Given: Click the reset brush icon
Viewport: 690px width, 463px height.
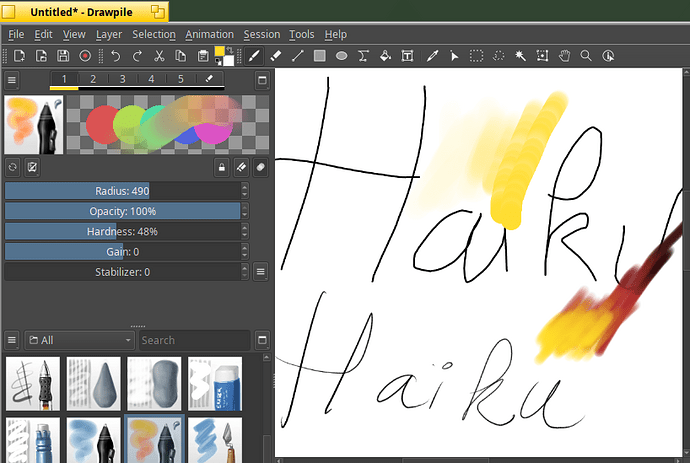Looking at the screenshot, I should (x=13, y=167).
